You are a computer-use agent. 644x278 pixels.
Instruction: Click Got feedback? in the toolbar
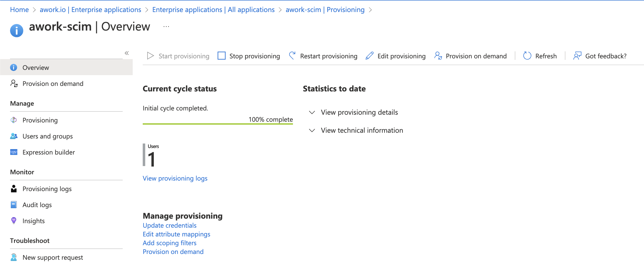click(x=600, y=56)
